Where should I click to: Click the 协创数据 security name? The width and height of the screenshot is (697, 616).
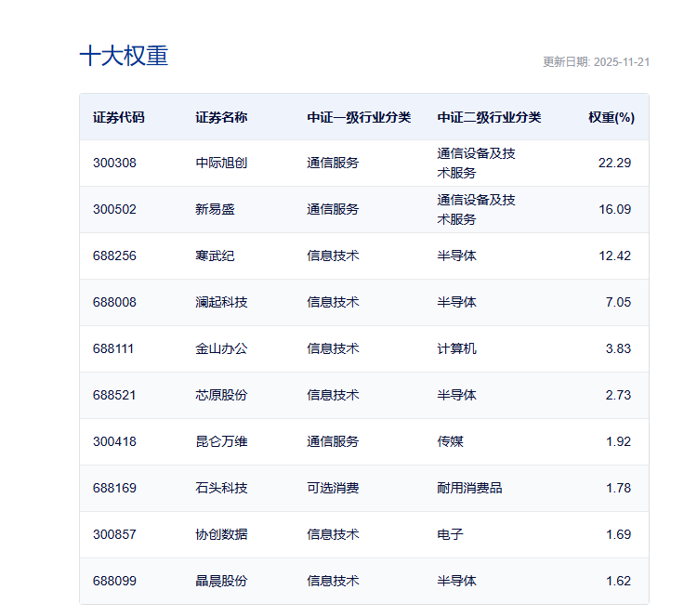(x=221, y=534)
